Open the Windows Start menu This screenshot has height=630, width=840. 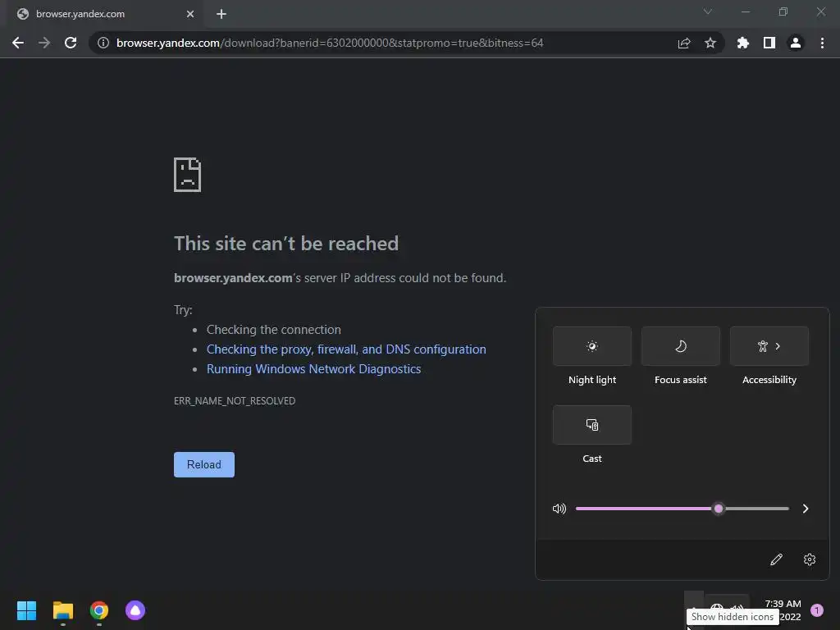coord(27,610)
